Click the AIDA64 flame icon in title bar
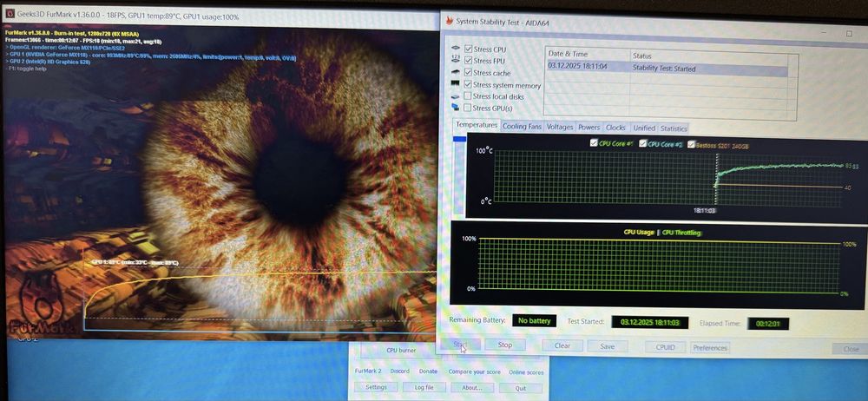Viewport: 868px width, 401px height. pyautogui.click(x=449, y=22)
